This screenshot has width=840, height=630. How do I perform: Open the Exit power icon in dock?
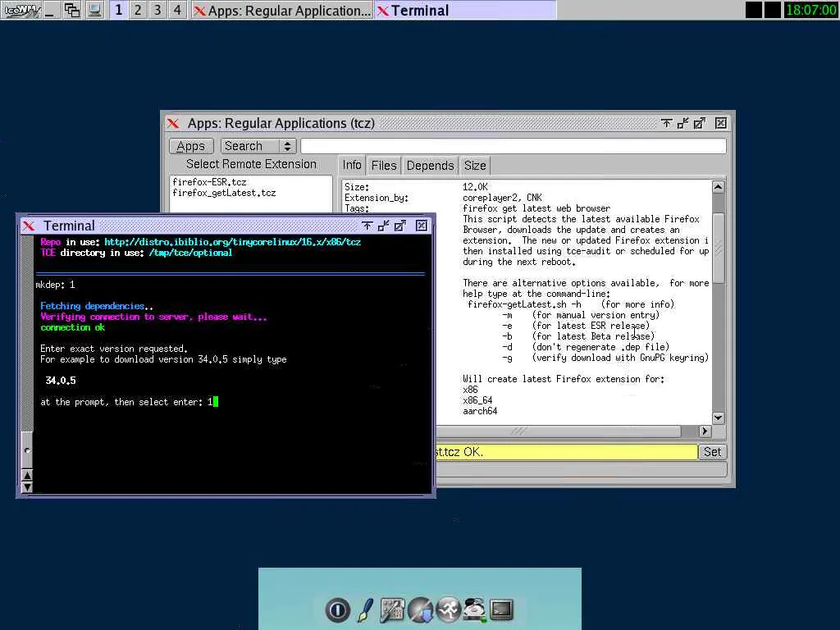pos(337,609)
